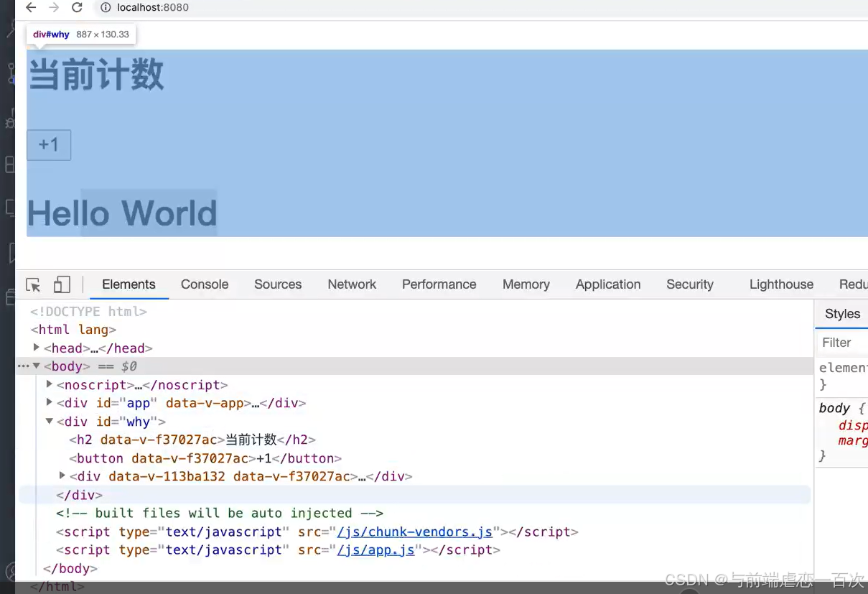Select the Styles sidebar tab
The width and height of the screenshot is (868, 594).
pyautogui.click(x=842, y=314)
